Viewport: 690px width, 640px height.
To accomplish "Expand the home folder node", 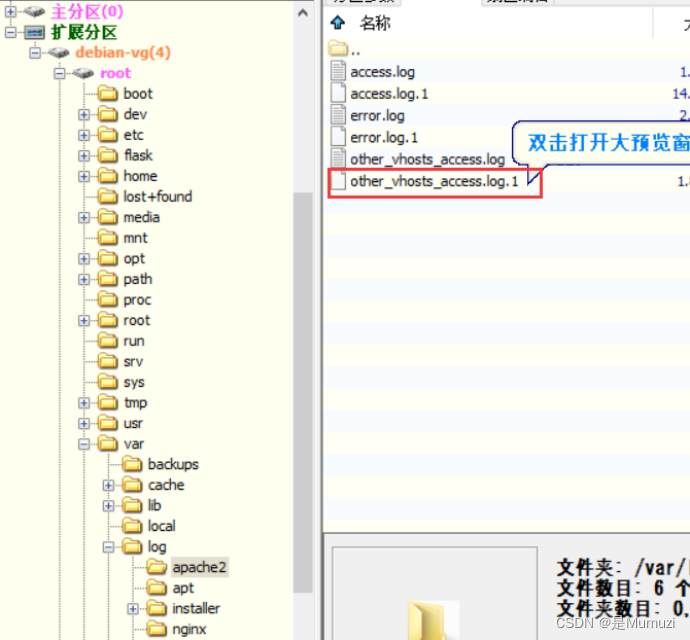I will (84, 176).
